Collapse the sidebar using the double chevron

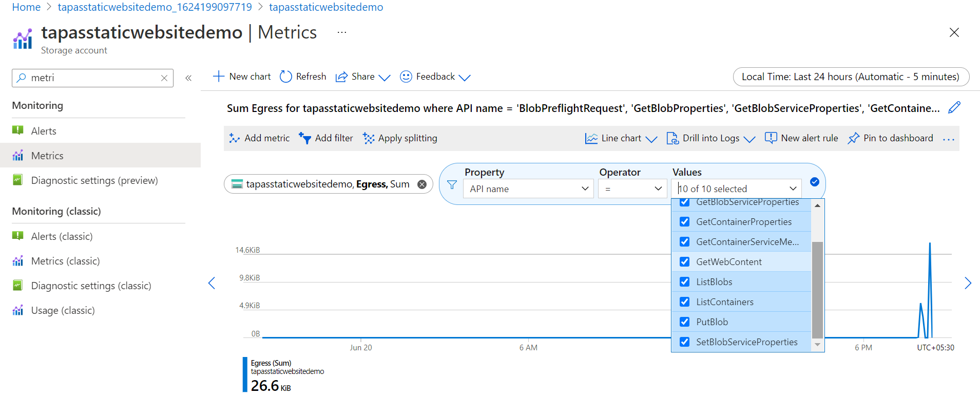(188, 78)
